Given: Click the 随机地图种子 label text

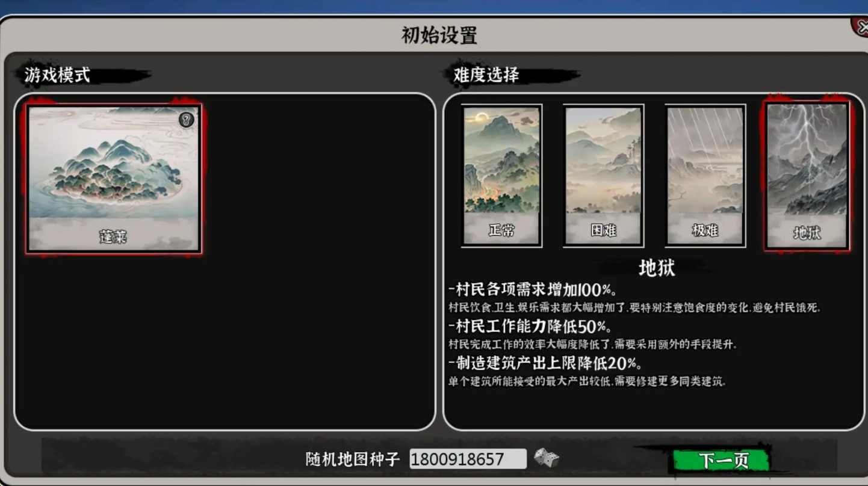Looking at the screenshot, I should point(353,460).
